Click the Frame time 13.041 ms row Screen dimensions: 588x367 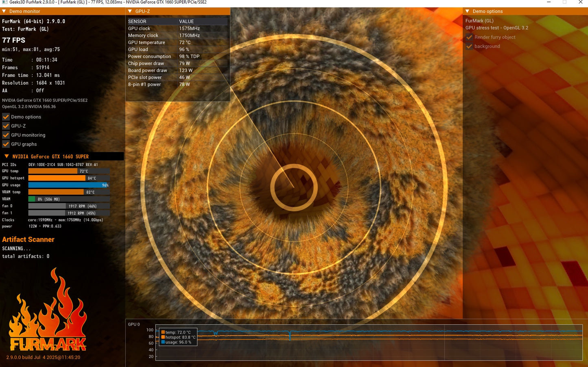pyautogui.click(x=31, y=75)
